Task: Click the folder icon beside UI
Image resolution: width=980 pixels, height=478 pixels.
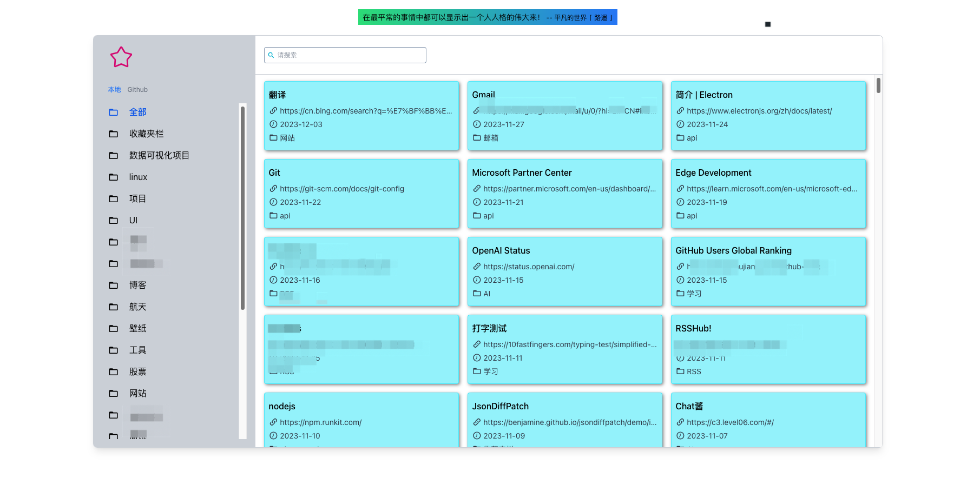Action: [114, 220]
